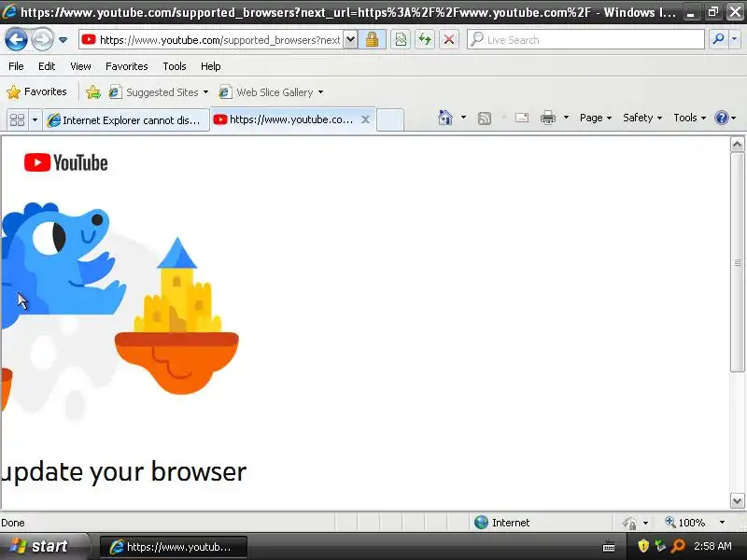Click the RSS feeds icon
This screenshot has height=560, width=747.
pyautogui.click(x=485, y=119)
